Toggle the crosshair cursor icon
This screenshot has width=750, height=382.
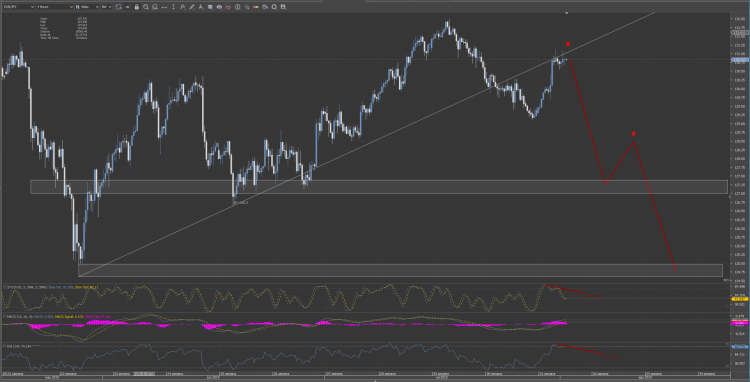point(246,7)
